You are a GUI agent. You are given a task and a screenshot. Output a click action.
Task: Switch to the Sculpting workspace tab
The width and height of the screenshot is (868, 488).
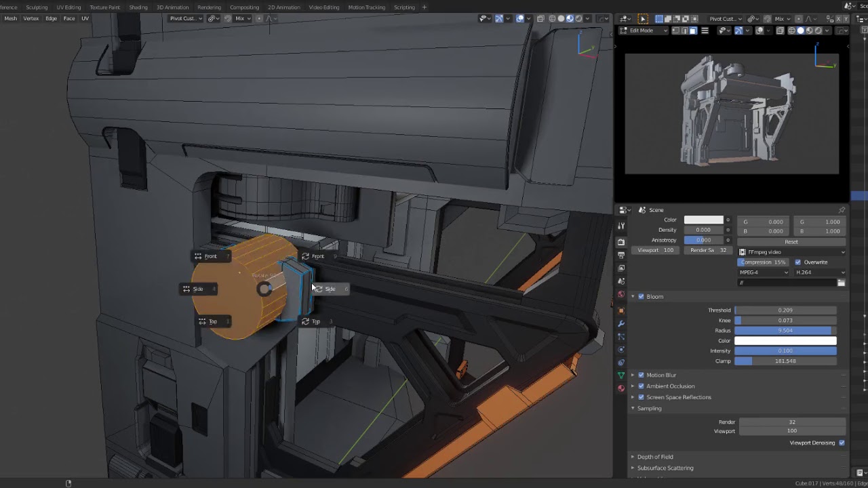click(x=37, y=7)
